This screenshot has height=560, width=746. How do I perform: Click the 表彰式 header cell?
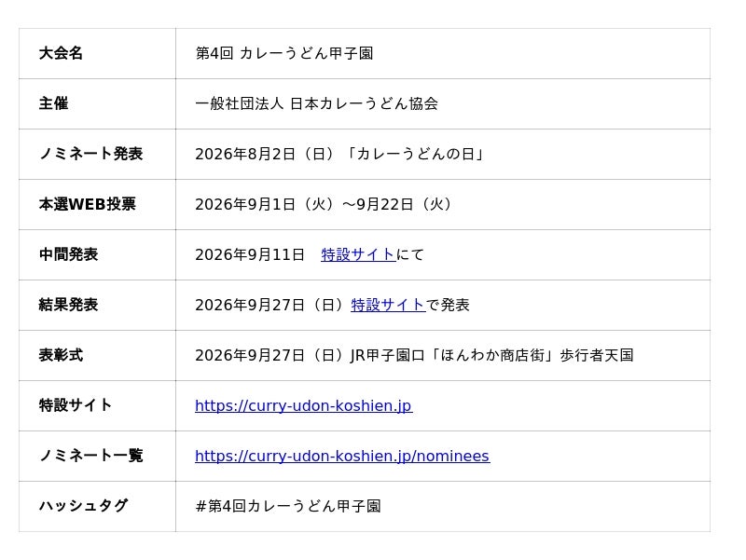pyautogui.click(x=97, y=356)
